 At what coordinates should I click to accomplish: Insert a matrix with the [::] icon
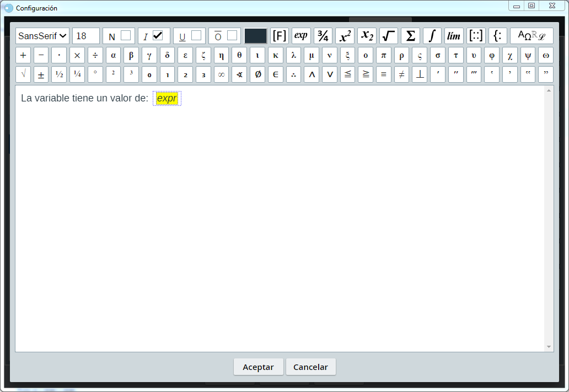(x=476, y=36)
